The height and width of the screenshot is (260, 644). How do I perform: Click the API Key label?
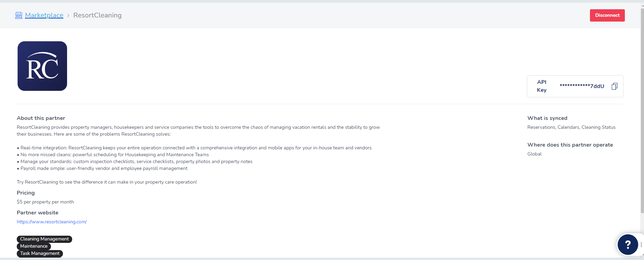[542, 86]
